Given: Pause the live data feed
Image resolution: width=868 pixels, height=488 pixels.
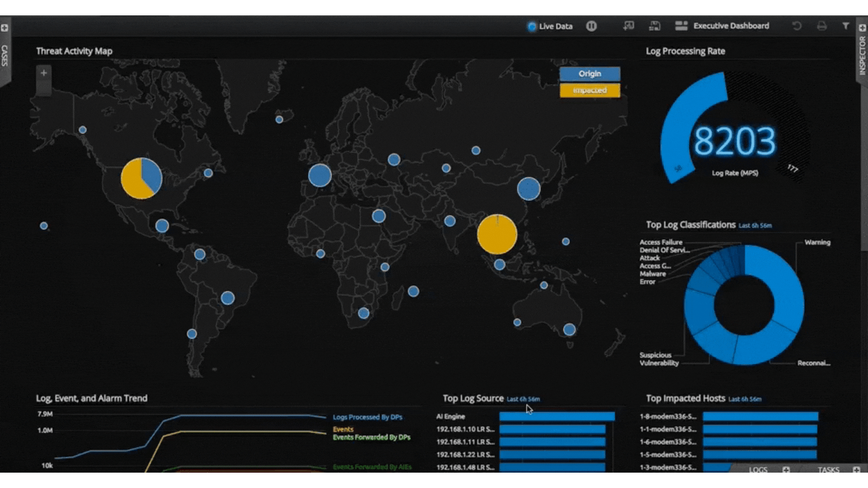Looking at the screenshot, I should click(x=591, y=26).
